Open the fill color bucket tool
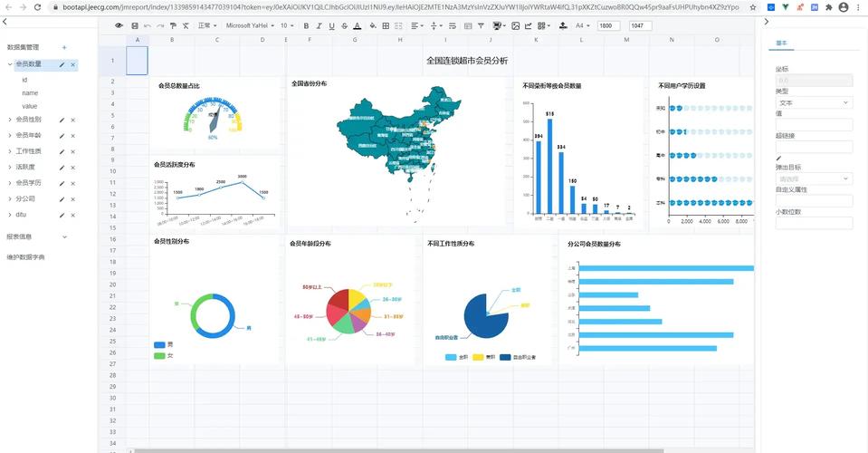The image size is (868, 453). click(373, 25)
